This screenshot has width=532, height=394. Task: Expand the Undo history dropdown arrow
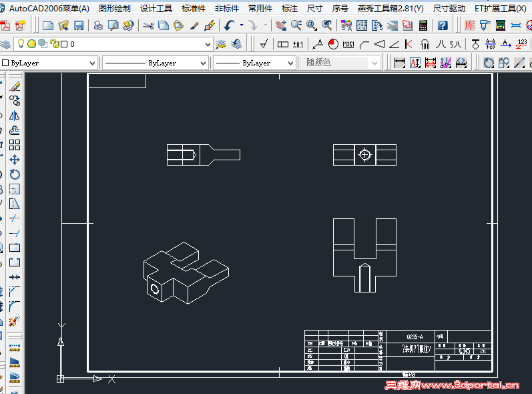click(x=242, y=25)
